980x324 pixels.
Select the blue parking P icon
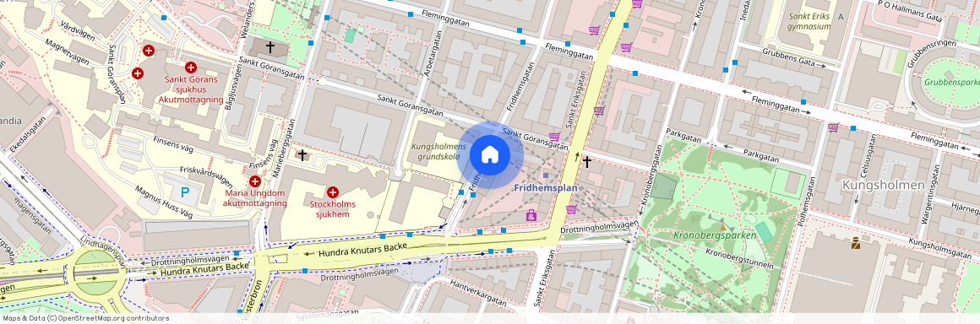click(185, 193)
